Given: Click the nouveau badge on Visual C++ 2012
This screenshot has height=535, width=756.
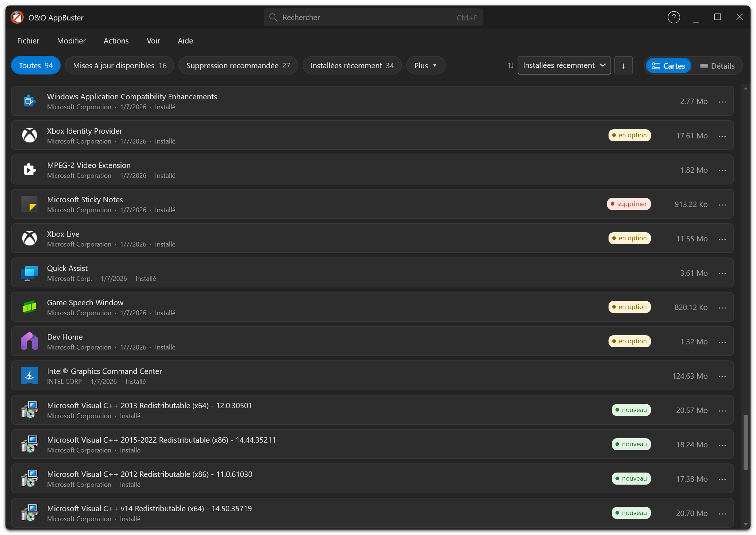Looking at the screenshot, I should click(631, 478).
